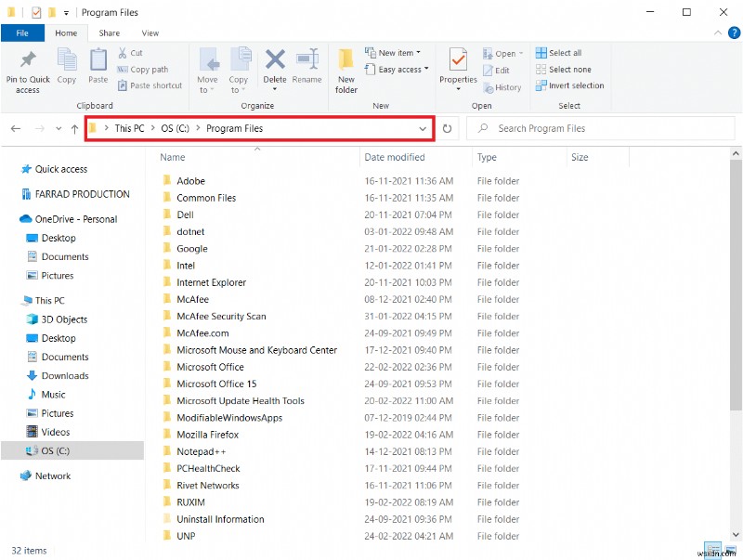This screenshot has height=560, width=743.
Task: Click Invert selection
Action: click(x=569, y=85)
